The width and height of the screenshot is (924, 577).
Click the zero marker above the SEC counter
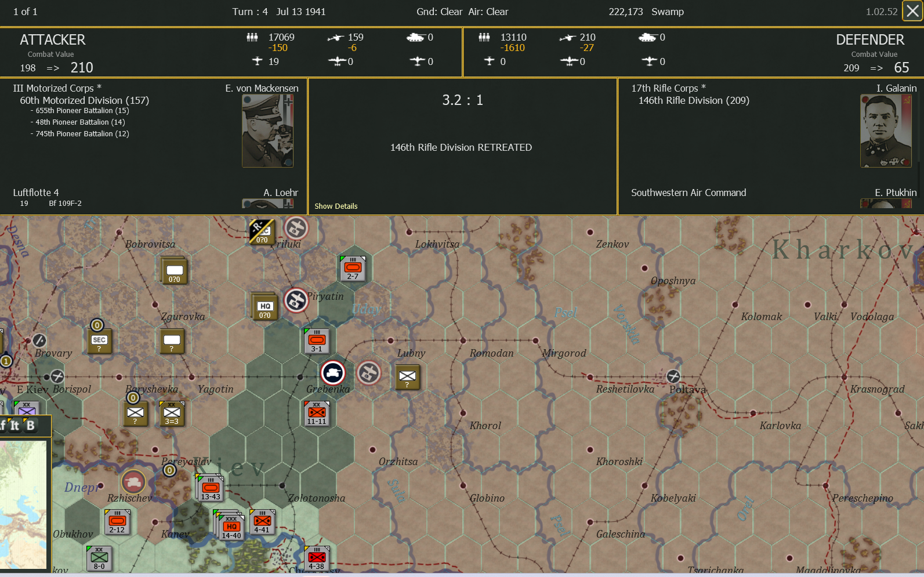click(97, 325)
